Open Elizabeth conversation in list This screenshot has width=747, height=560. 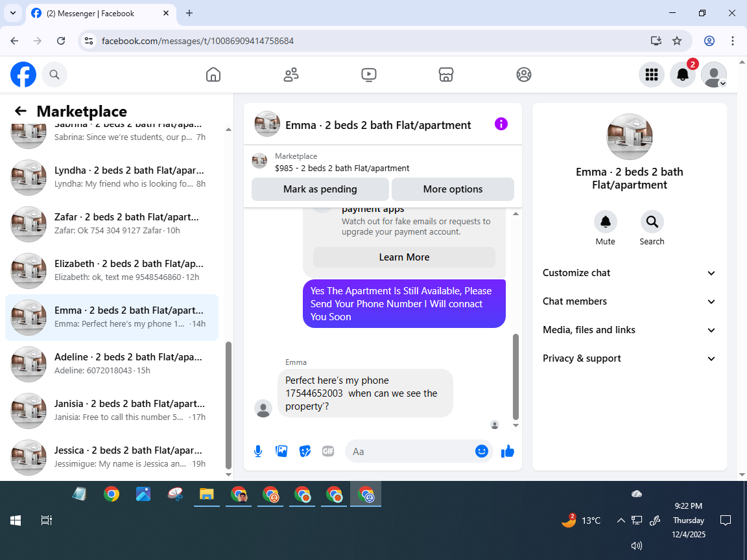pyautogui.click(x=112, y=270)
